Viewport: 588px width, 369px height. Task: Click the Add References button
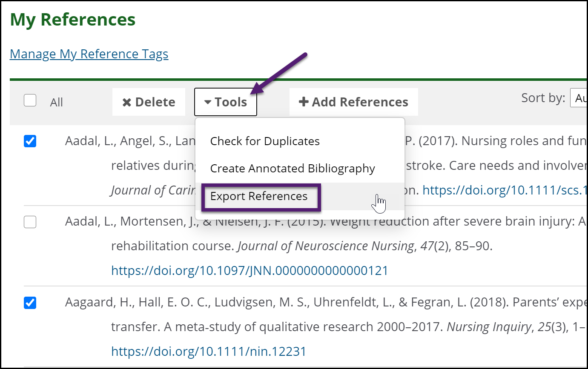354,102
